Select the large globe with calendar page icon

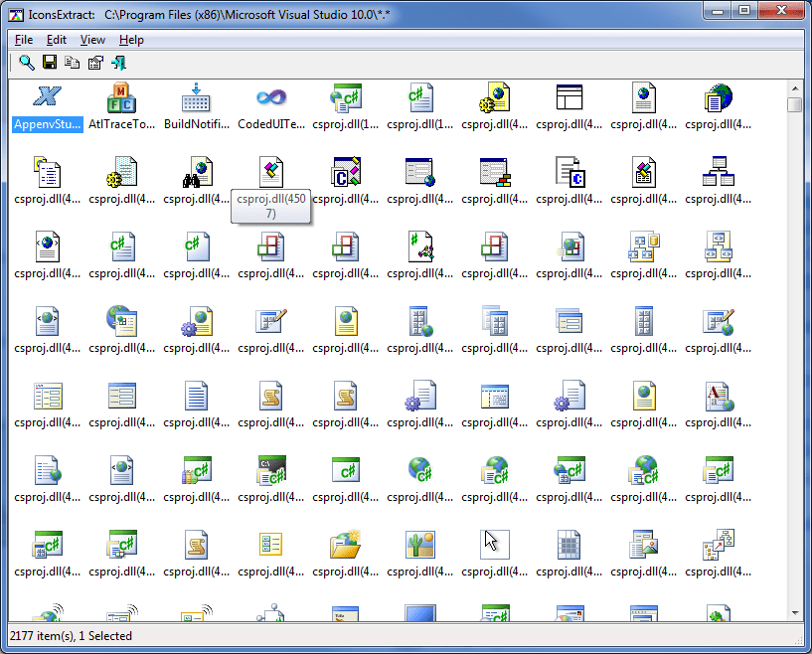(121, 320)
